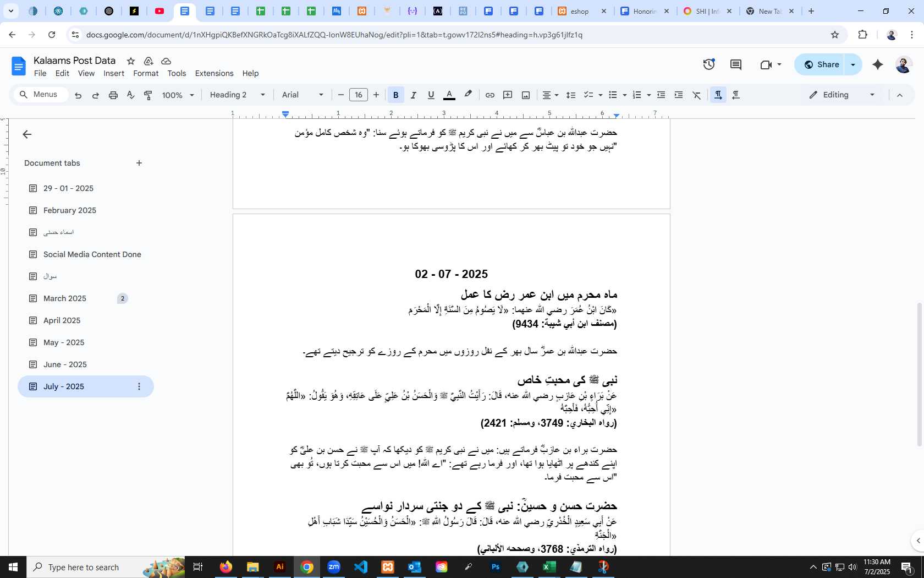The image size is (924, 578).
Task: Close document tabs panel back arrow
Action: [x=27, y=134]
